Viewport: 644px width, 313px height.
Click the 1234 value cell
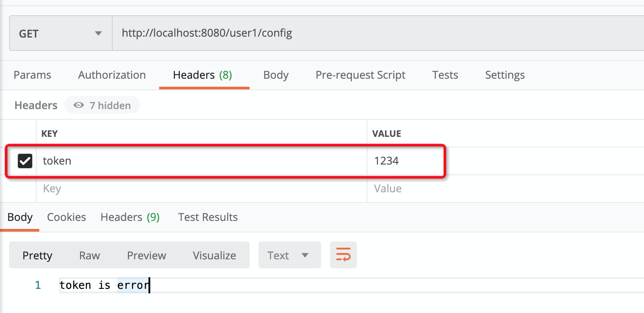click(x=505, y=161)
